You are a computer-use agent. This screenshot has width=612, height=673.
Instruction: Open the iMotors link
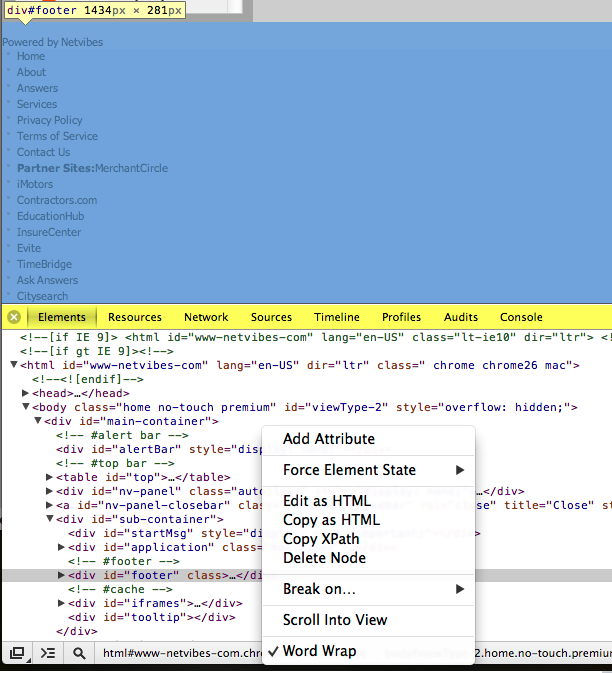tap(35, 184)
